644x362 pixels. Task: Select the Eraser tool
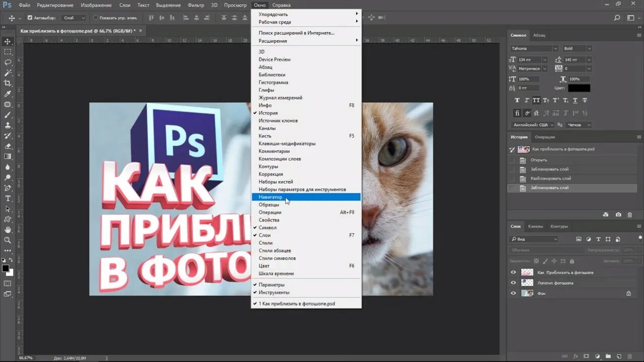(x=8, y=146)
